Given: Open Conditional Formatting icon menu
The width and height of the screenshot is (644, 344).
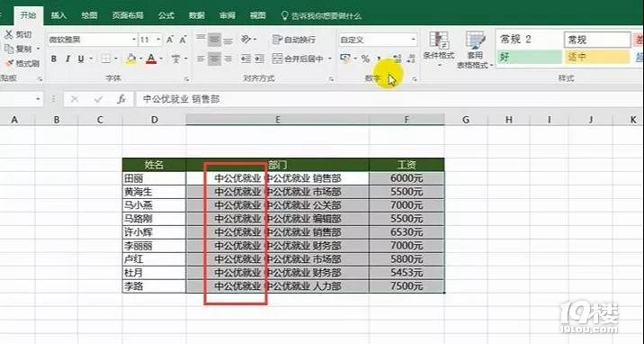Looking at the screenshot, I should (x=439, y=40).
